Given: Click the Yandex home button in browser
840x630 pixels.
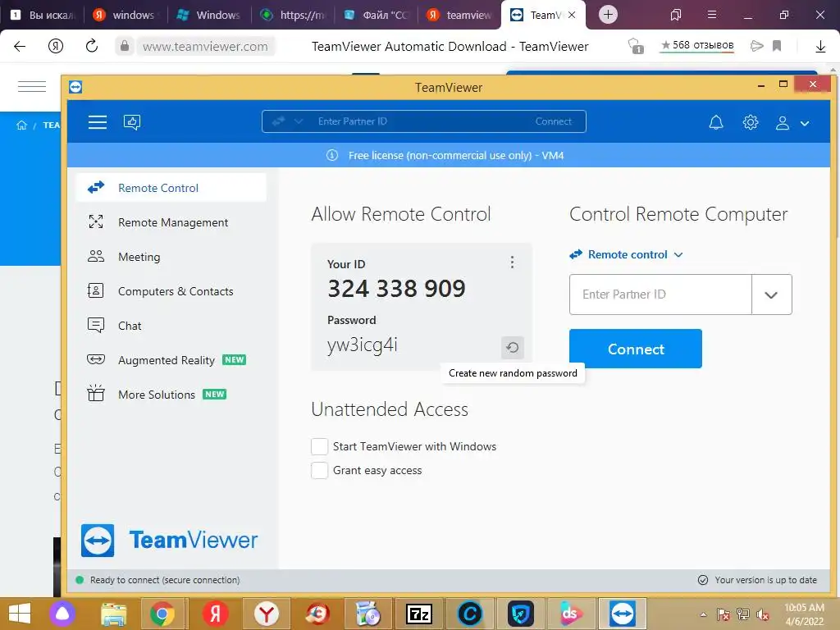Looking at the screenshot, I should (56, 47).
